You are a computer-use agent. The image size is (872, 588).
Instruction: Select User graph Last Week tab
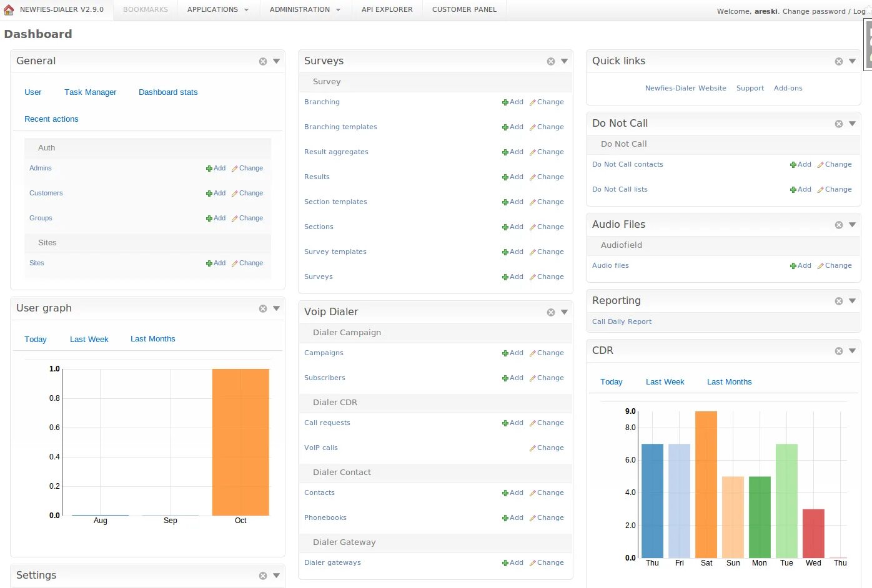[x=89, y=340]
